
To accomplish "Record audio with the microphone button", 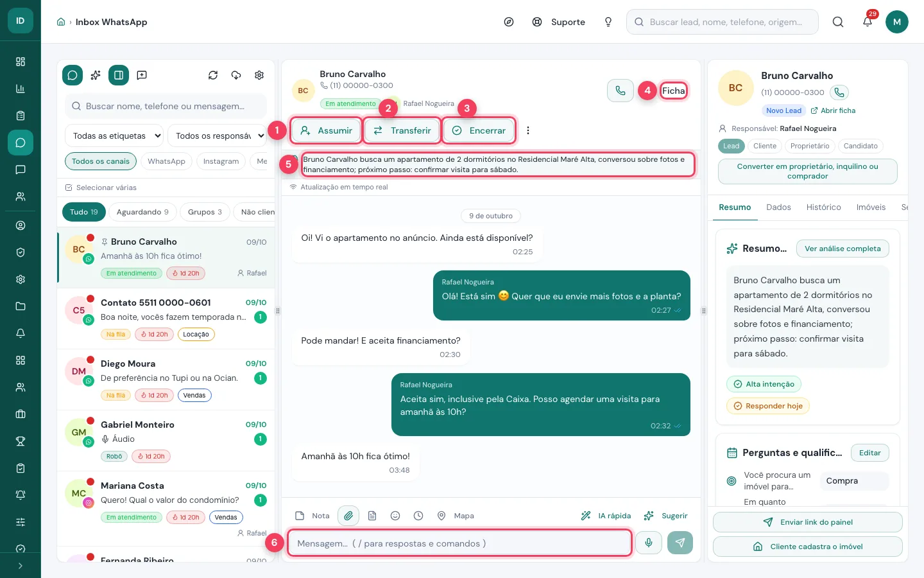I will click(649, 543).
